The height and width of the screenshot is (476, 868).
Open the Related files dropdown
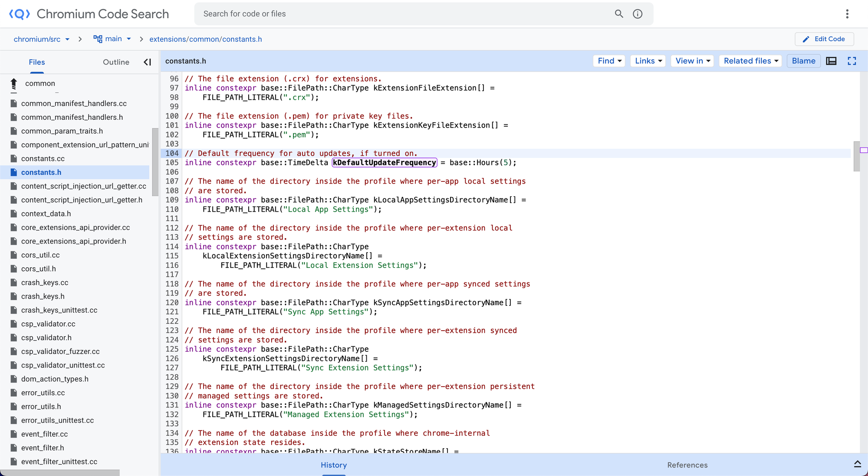(x=750, y=61)
